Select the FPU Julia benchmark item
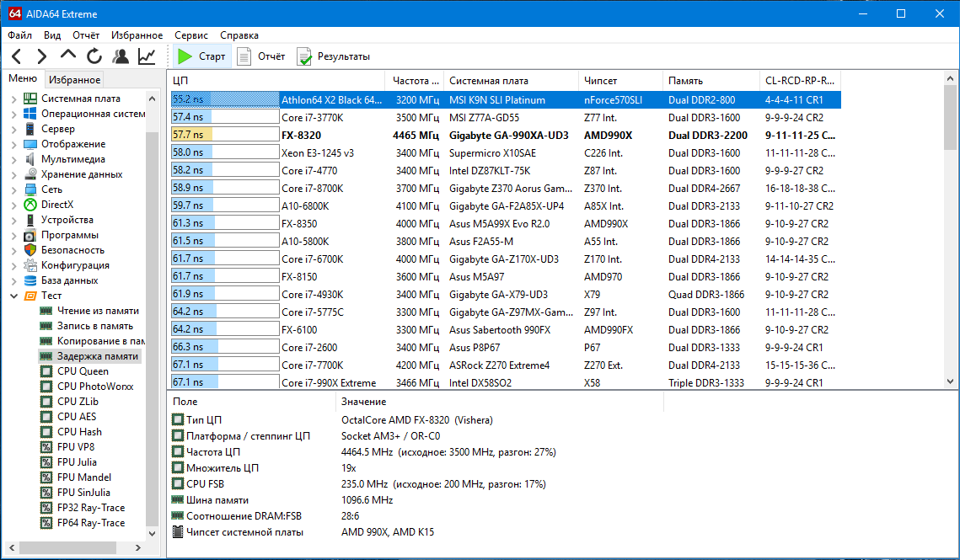Image resolution: width=960 pixels, height=560 pixels. pyautogui.click(x=77, y=462)
